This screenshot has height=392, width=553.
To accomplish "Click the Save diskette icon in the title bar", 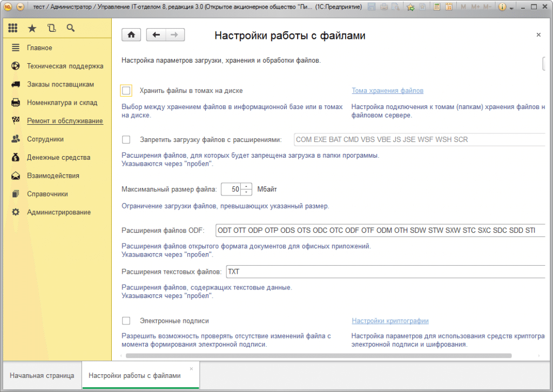I will pyautogui.click(x=372, y=6).
